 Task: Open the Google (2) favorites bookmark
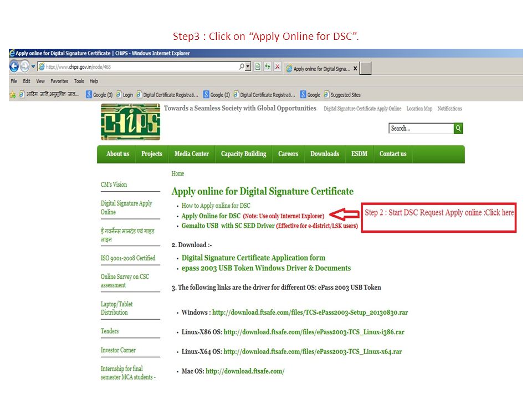click(217, 95)
